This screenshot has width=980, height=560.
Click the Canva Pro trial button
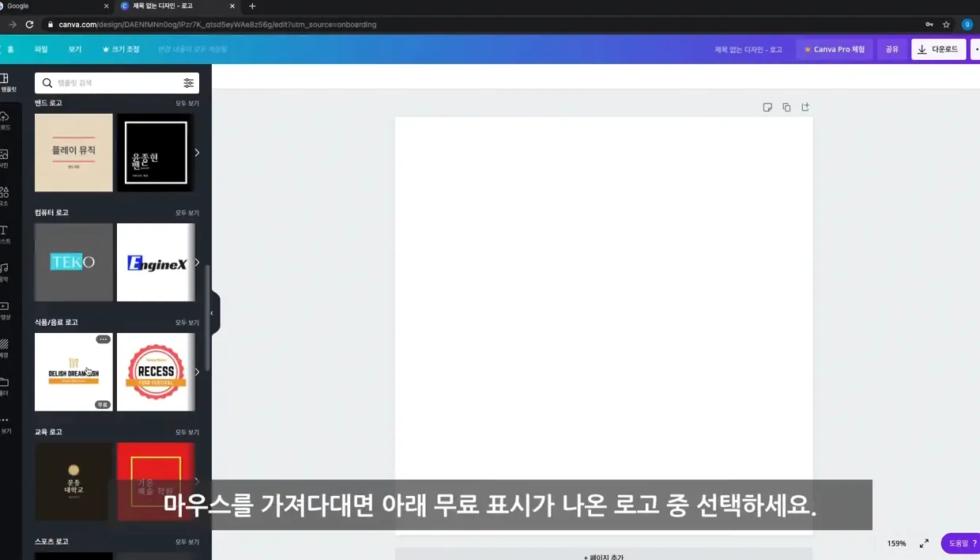click(x=835, y=49)
